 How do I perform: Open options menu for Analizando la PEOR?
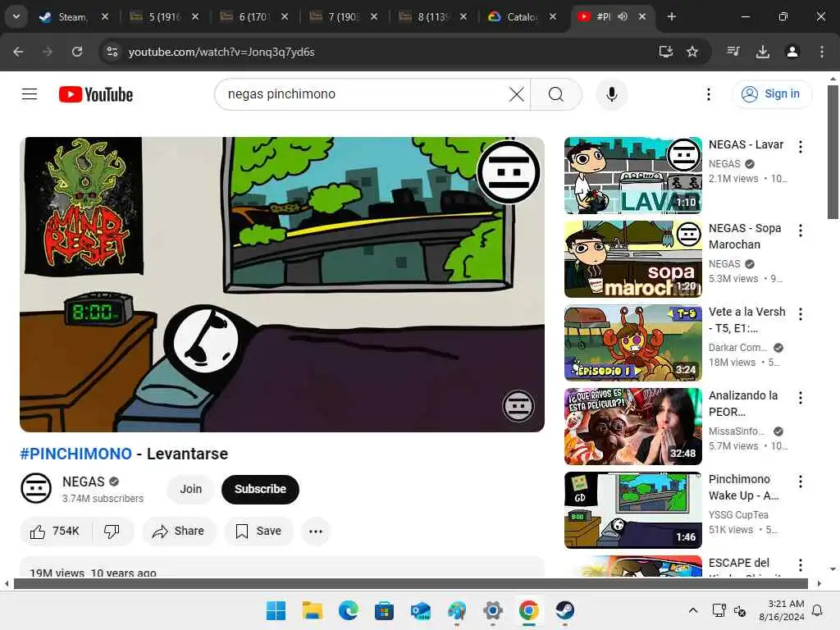click(x=801, y=398)
